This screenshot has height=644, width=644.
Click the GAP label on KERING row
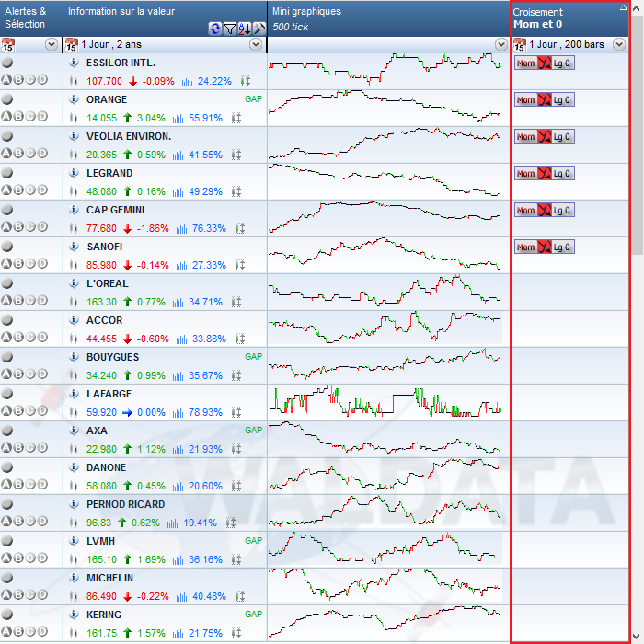click(253, 614)
